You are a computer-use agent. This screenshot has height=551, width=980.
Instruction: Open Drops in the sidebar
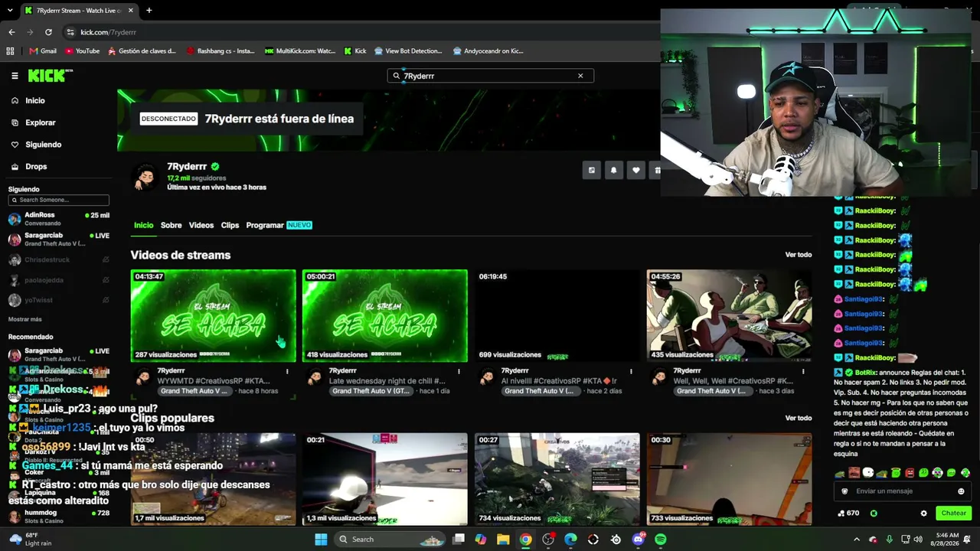click(x=30, y=166)
